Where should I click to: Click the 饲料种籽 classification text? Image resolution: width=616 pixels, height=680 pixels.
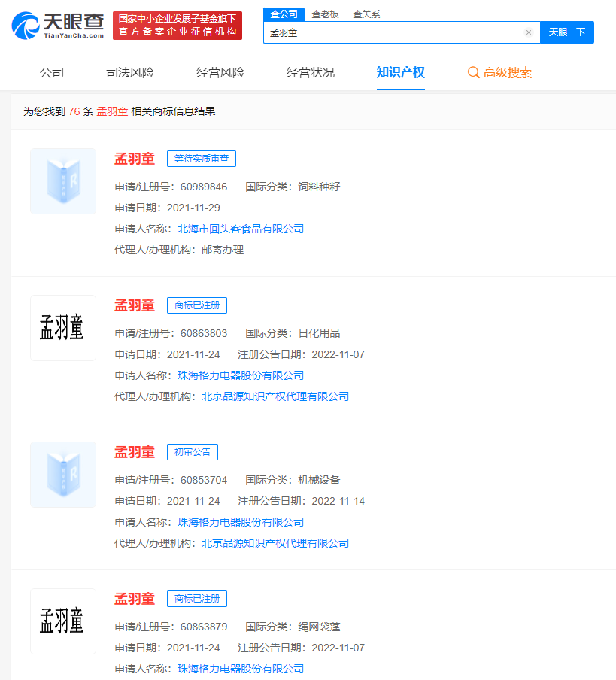click(319, 187)
